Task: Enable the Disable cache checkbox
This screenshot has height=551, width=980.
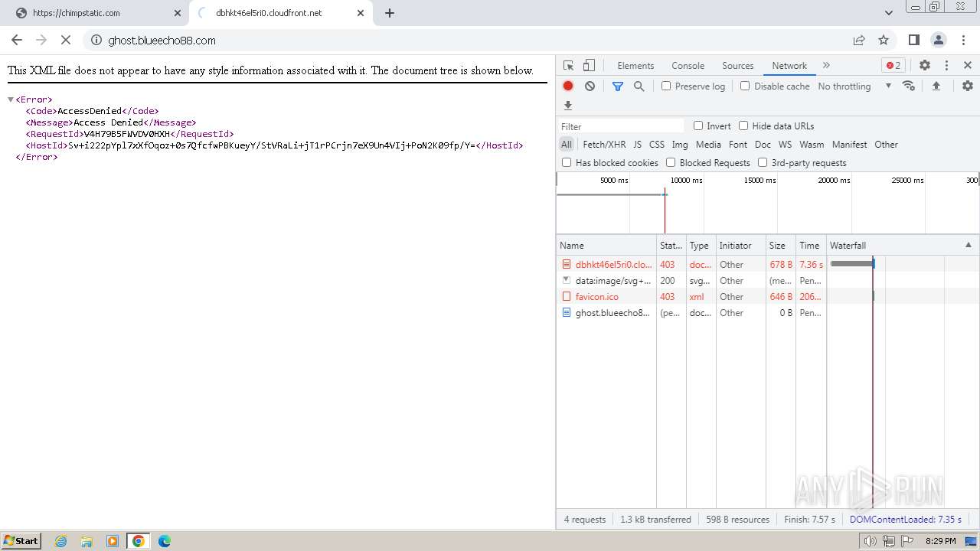Action: (745, 86)
